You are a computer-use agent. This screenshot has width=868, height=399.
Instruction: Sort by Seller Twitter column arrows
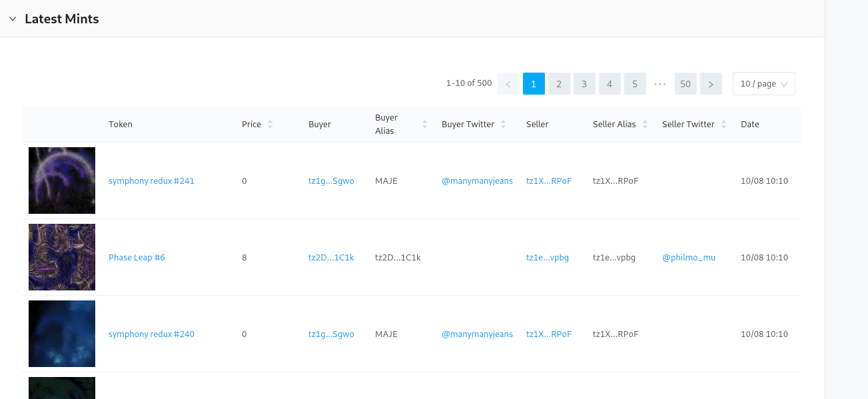723,125
